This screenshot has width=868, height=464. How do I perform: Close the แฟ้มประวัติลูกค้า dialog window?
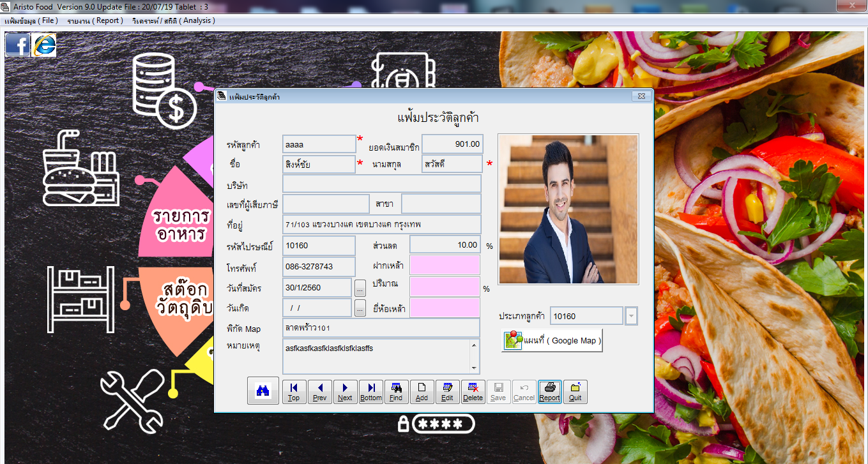[x=641, y=96]
